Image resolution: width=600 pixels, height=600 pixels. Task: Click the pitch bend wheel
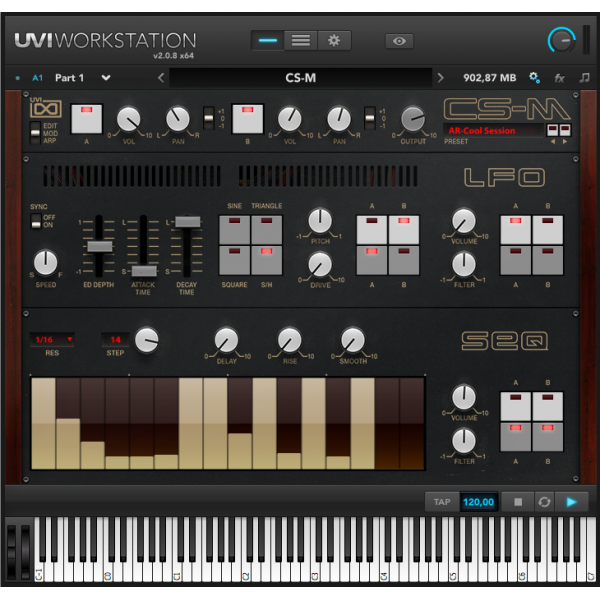click(x=11, y=551)
